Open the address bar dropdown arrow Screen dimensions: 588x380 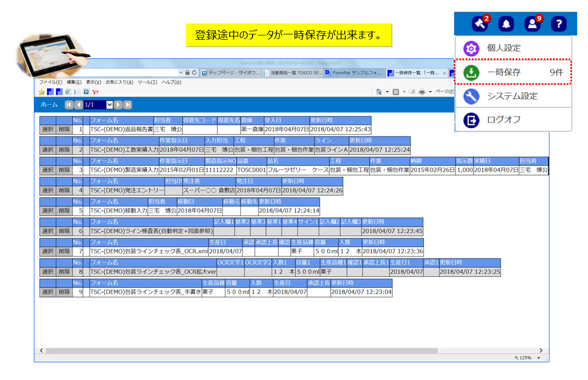[x=181, y=72]
